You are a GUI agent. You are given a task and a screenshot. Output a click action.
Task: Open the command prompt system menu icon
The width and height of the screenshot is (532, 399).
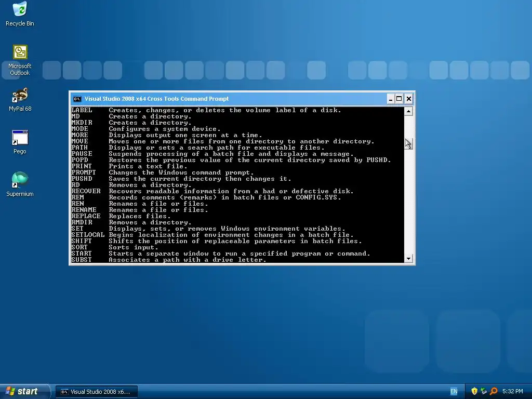tap(77, 99)
